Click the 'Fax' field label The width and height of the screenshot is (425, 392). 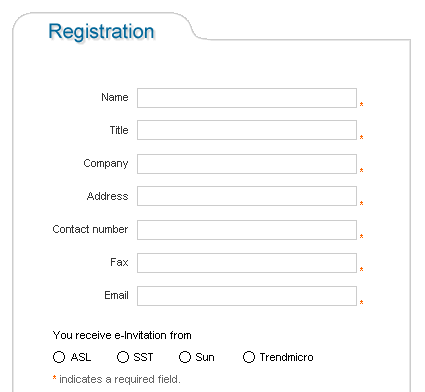click(x=119, y=262)
